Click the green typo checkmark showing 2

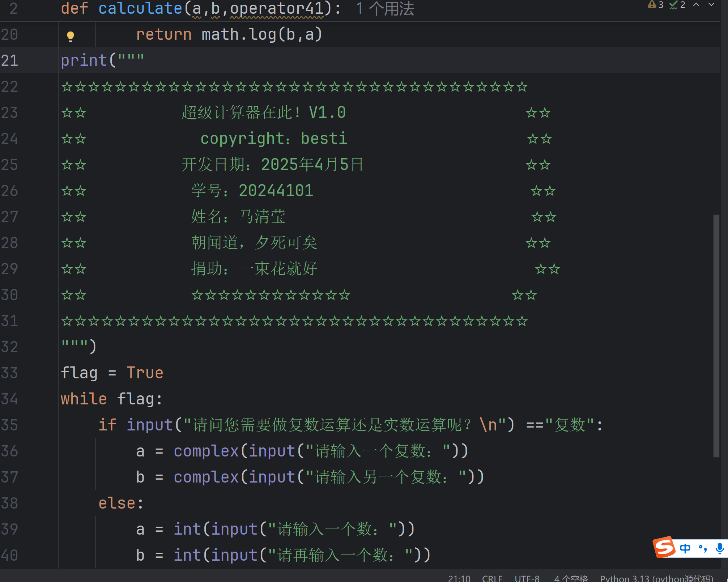[677, 5]
